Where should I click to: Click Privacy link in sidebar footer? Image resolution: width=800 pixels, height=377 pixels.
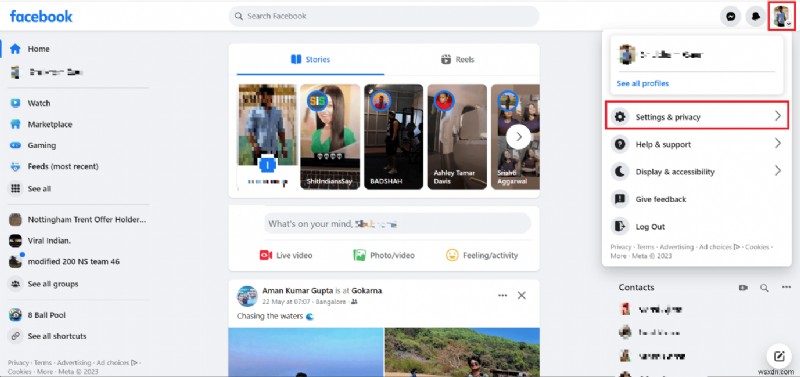tap(18, 363)
